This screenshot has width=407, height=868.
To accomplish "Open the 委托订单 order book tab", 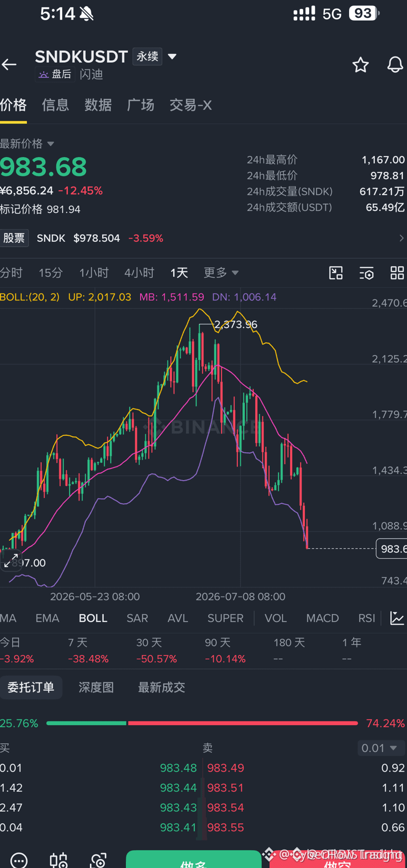I will [31, 687].
